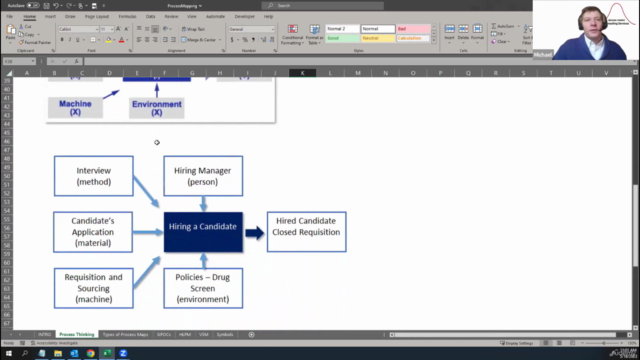Viewport: 640px width, 360px height.
Task: Open the Fill Color dropdown arrow
Action: point(114,40)
